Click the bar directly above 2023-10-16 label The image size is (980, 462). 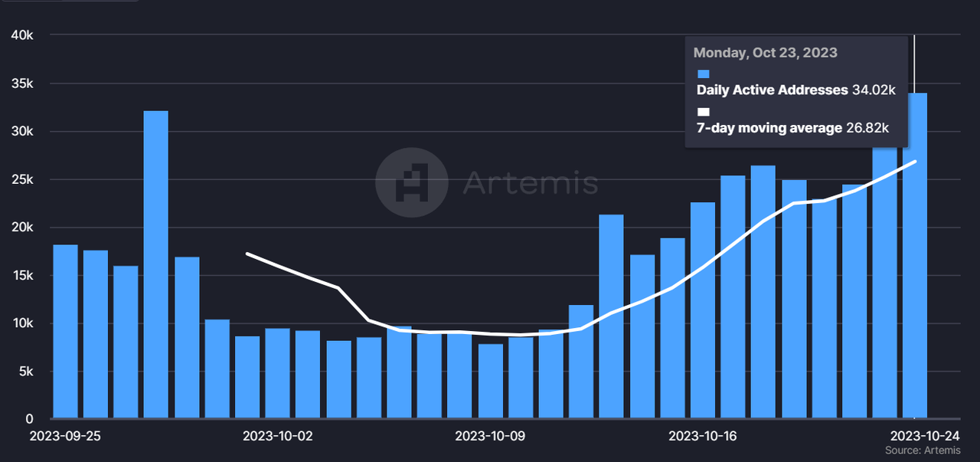[703, 310]
